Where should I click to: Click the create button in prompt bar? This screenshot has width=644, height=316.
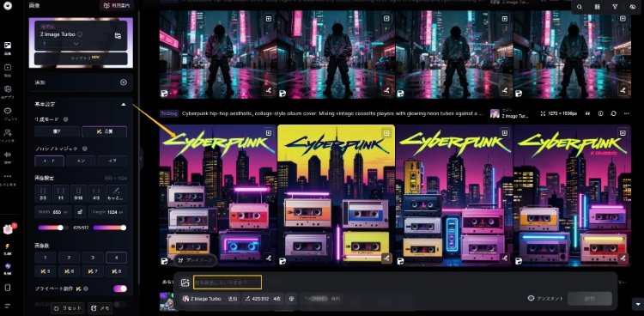coord(590,299)
